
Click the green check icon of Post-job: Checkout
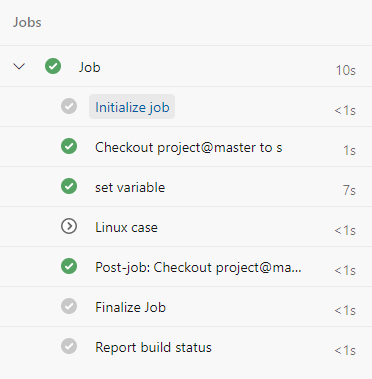[69, 266]
